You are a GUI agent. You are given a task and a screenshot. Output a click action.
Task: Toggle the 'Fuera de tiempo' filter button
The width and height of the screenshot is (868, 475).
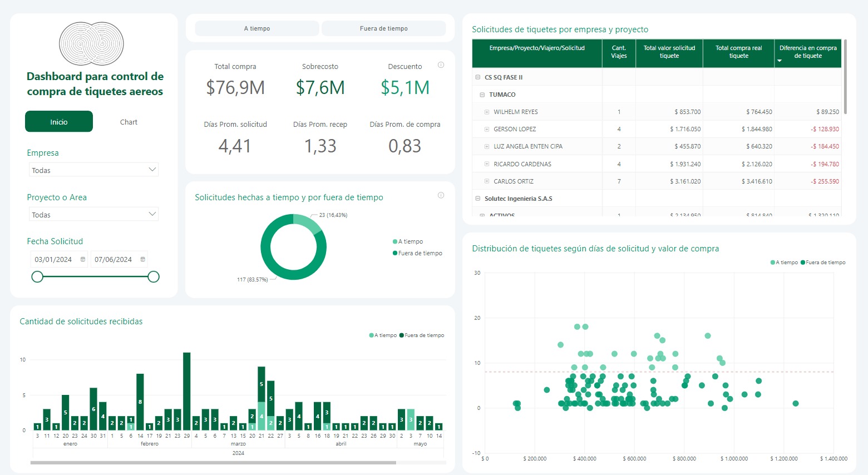click(383, 28)
